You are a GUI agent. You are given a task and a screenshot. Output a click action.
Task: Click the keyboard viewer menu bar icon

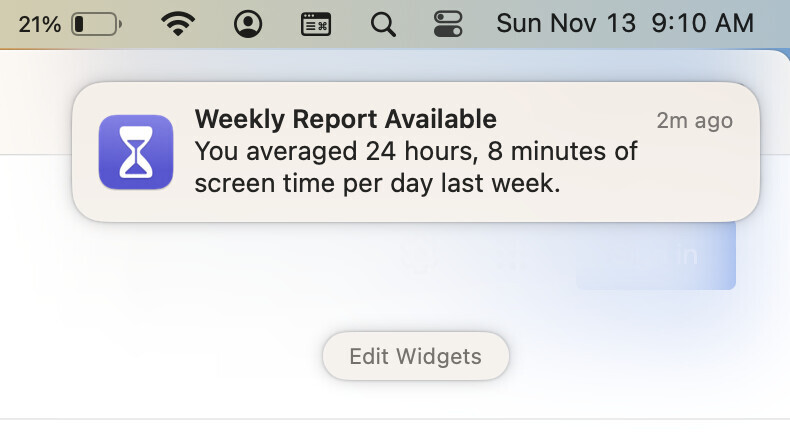[x=316, y=23]
